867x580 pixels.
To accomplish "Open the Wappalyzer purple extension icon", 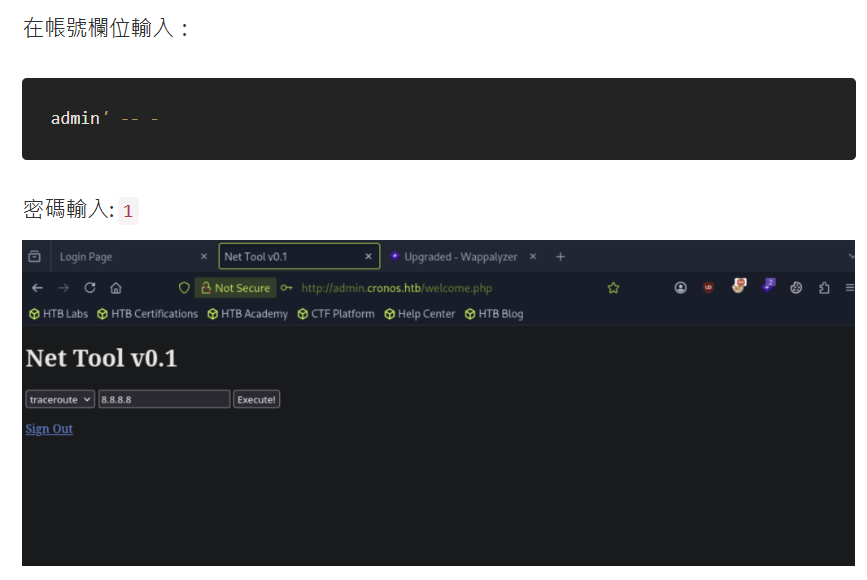I will pyautogui.click(x=768, y=285).
